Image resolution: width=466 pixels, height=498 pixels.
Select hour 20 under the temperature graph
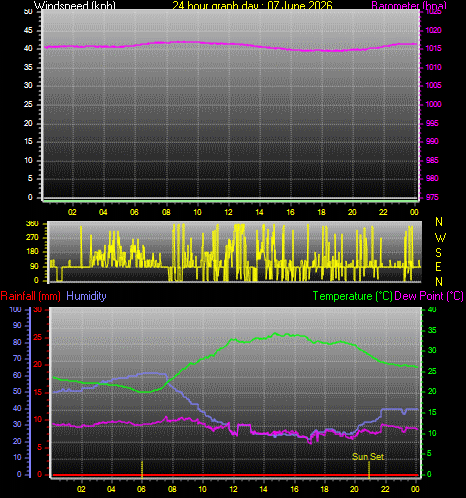(x=354, y=489)
